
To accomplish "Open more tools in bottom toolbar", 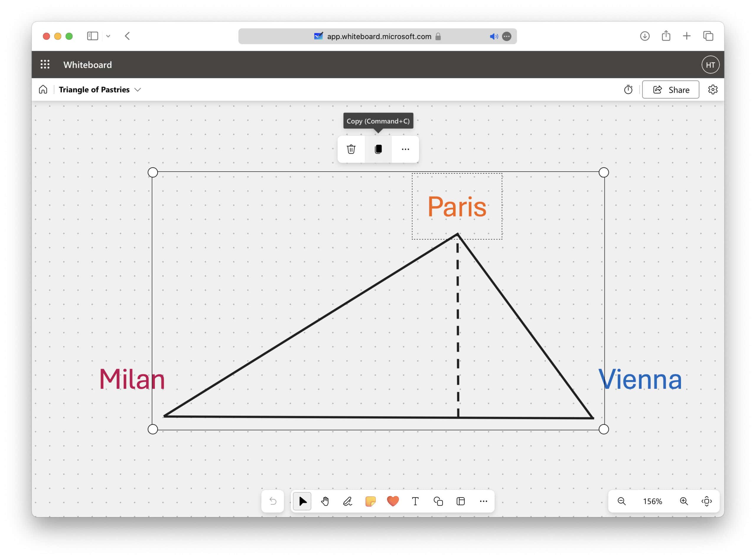I will pyautogui.click(x=483, y=501).
